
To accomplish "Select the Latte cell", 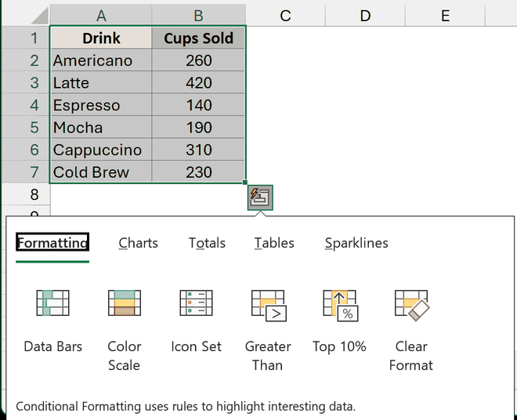I will tap(101, 82).
